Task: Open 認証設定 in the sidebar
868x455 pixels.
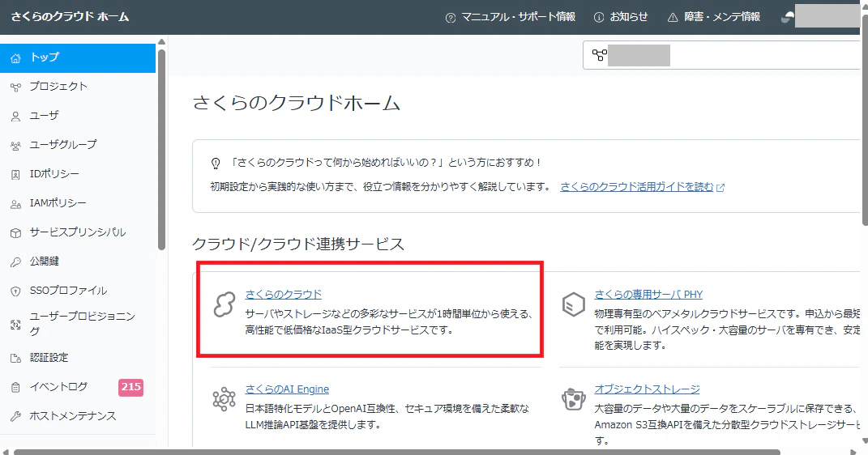Action: [x=78, y=358]
